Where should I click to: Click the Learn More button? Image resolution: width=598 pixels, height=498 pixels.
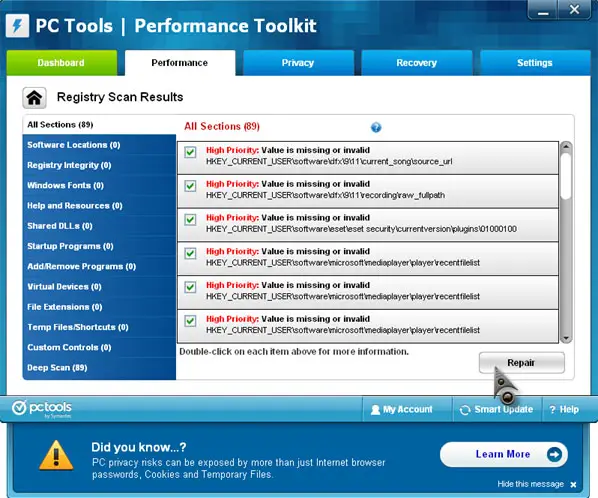(x=503, y=454)
